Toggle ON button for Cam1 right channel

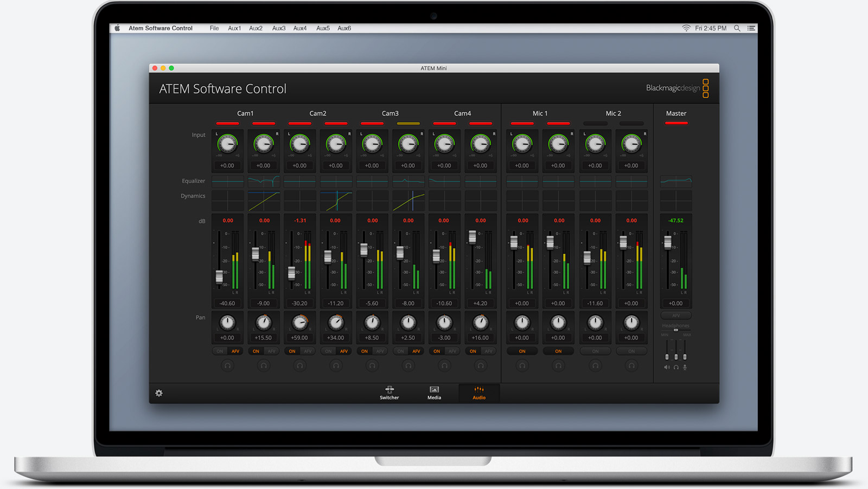pos(256,351)
